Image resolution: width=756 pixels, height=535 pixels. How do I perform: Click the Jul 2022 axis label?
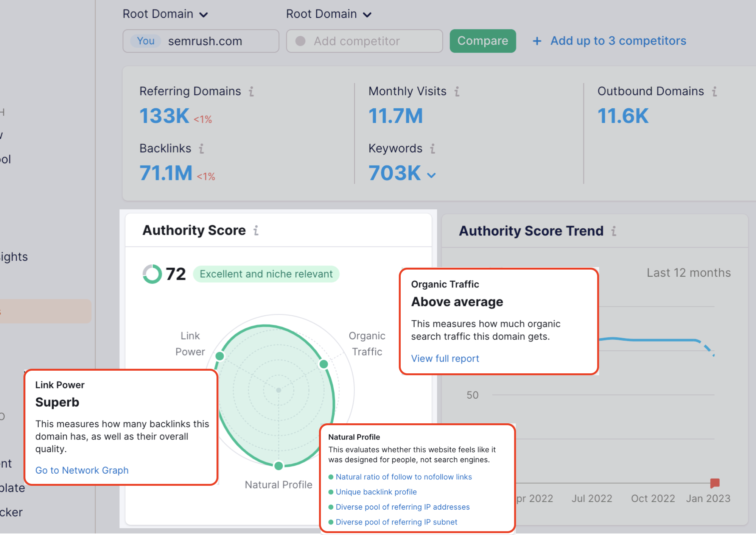tap(592, 498)
